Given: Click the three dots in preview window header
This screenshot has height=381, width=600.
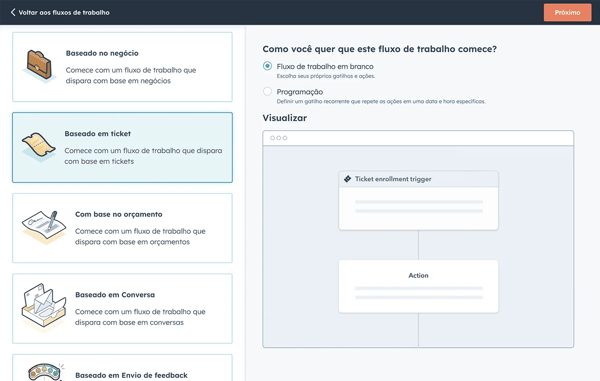Looking at the screenshot, I should (x=279, y=138).
